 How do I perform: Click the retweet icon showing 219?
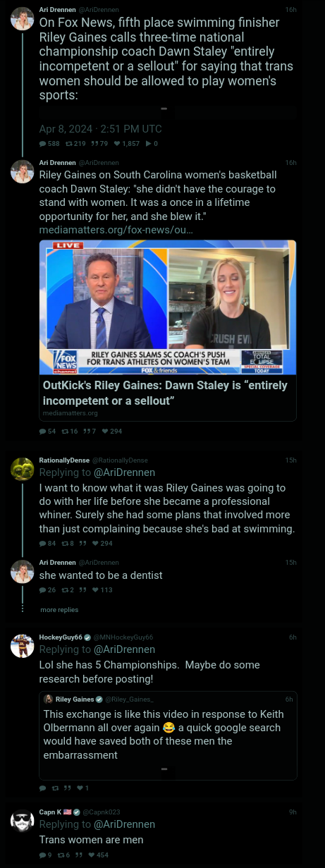point(68,144)
